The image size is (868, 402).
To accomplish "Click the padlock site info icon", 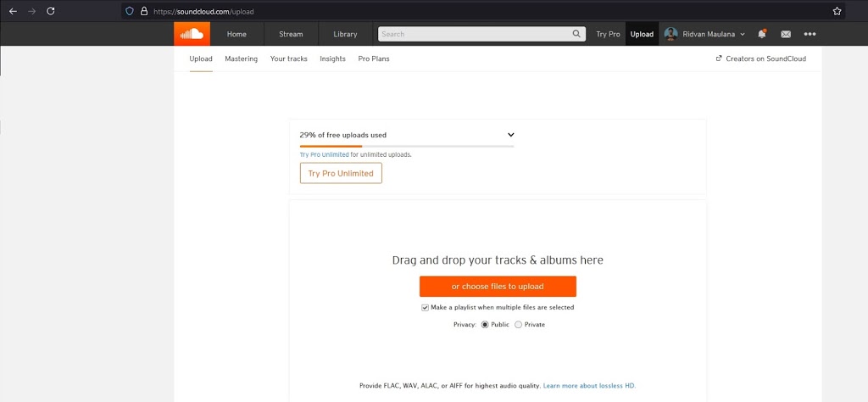I will pyautogui.click(x=144, y=11).
